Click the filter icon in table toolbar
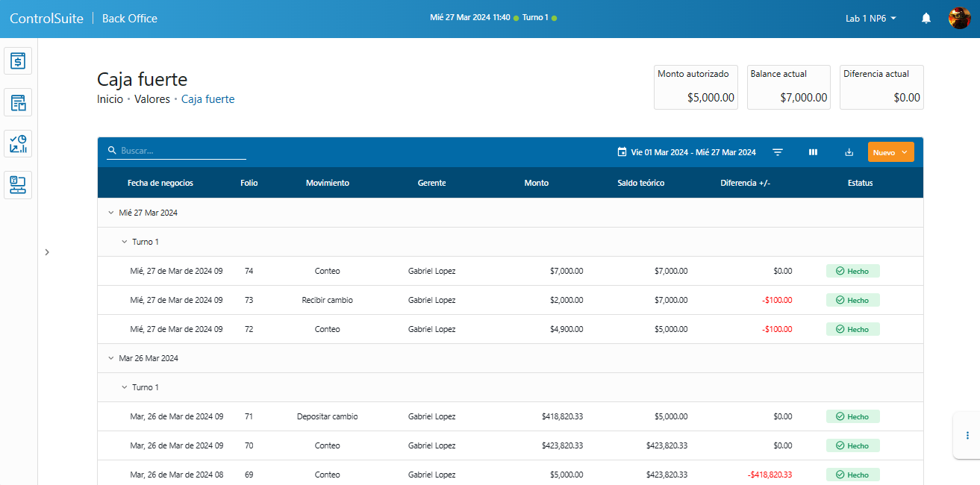The height and width of the screenshot is (485, 980). [x=778, y=152]
